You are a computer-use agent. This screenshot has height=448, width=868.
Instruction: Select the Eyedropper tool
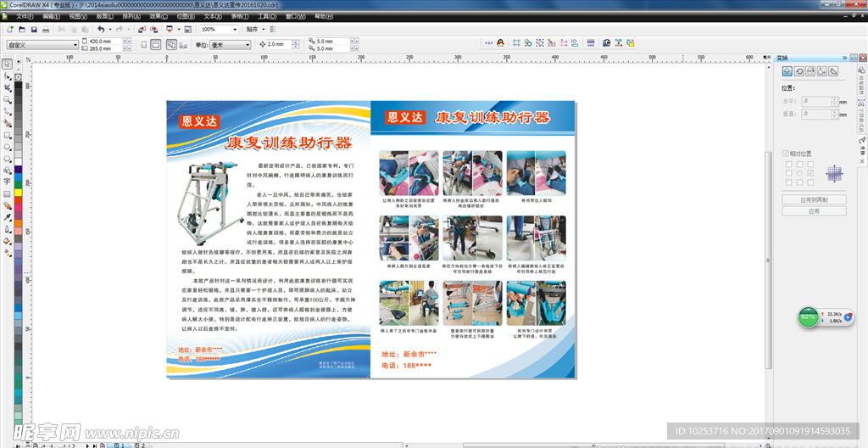(7, 217)
